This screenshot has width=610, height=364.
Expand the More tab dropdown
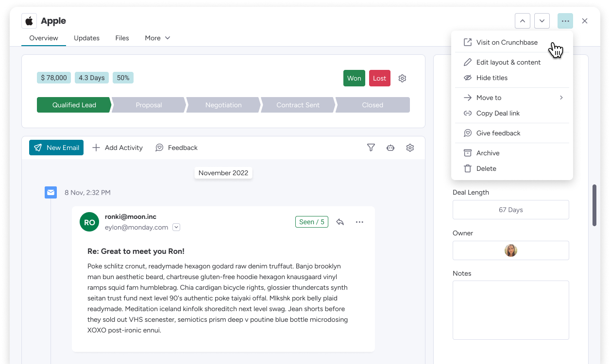pos(157,38)
